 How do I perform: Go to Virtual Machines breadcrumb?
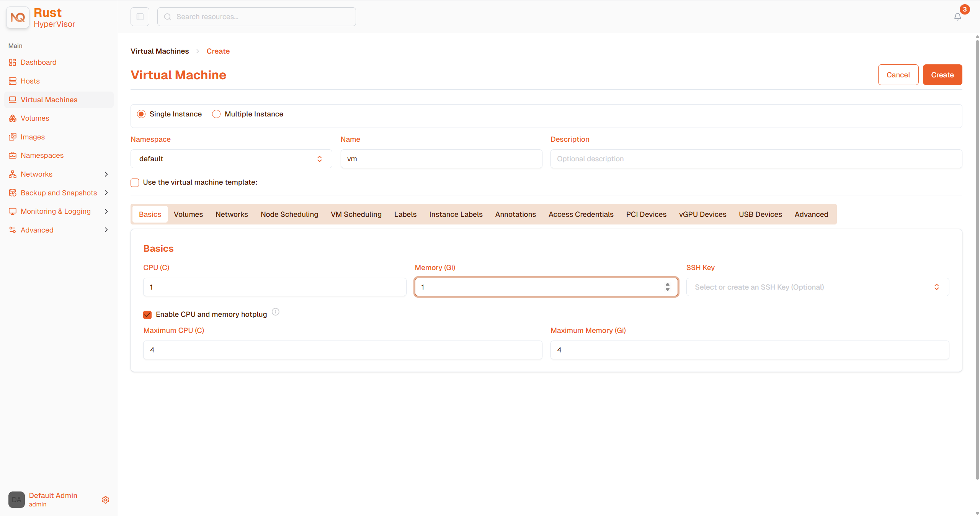[x=160, y=51]
